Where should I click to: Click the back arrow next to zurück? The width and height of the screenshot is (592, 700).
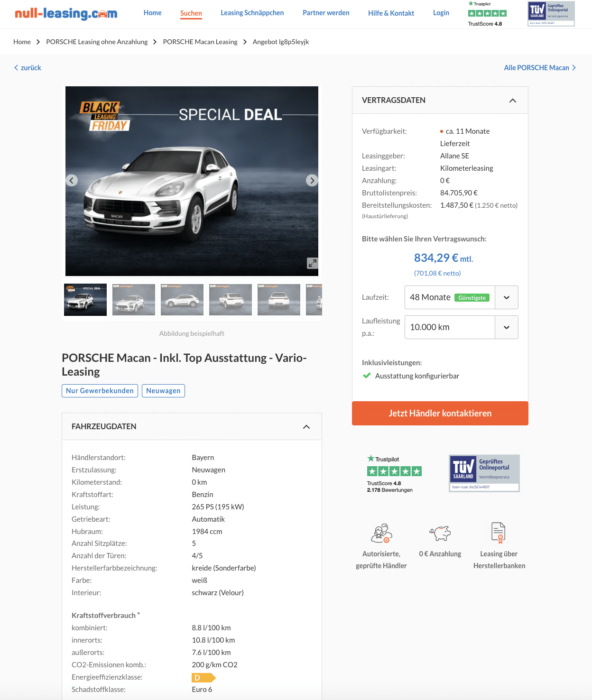click(16, 68)
